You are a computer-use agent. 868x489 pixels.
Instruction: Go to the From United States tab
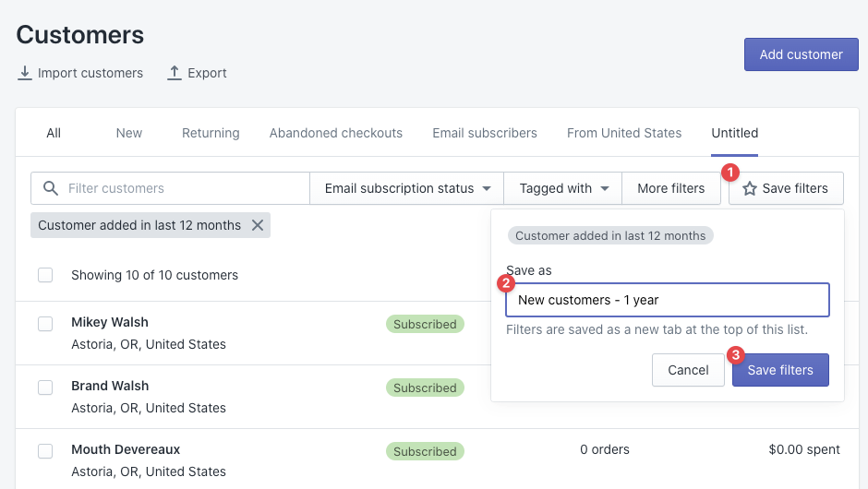pyautogui.click(x=624, y=133)
